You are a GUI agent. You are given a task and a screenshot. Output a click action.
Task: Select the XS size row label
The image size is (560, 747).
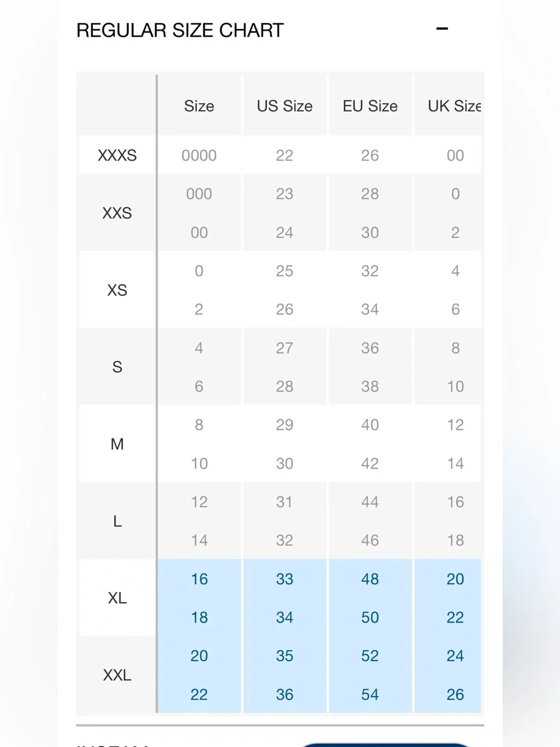click(x=117, y=290)
